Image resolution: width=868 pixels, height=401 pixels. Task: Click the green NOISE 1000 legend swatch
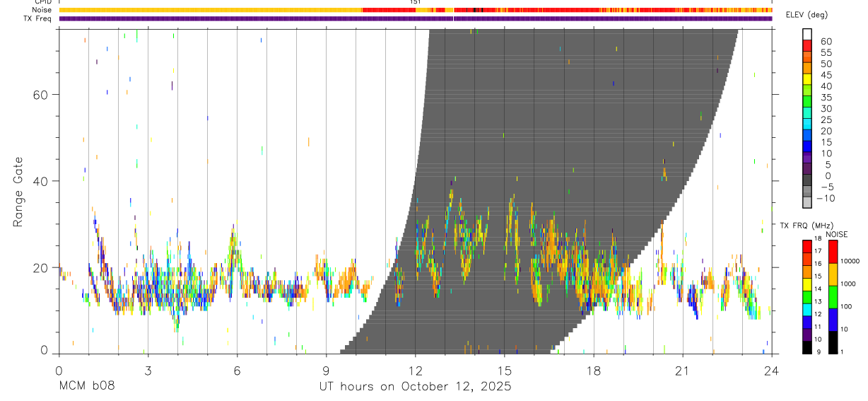(x=833, y=297)
